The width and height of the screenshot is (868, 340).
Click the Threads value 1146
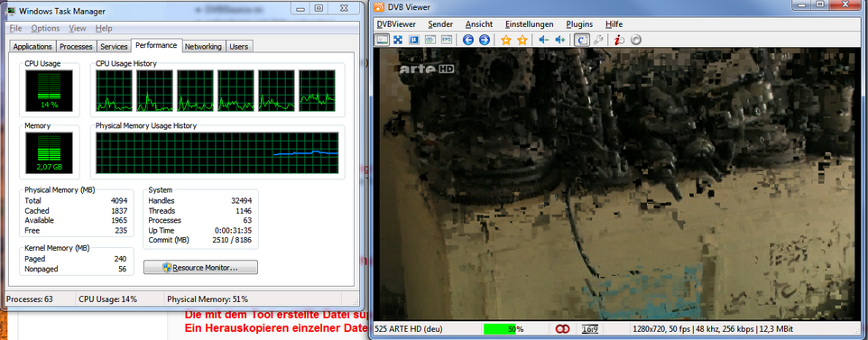pos(244,211)
